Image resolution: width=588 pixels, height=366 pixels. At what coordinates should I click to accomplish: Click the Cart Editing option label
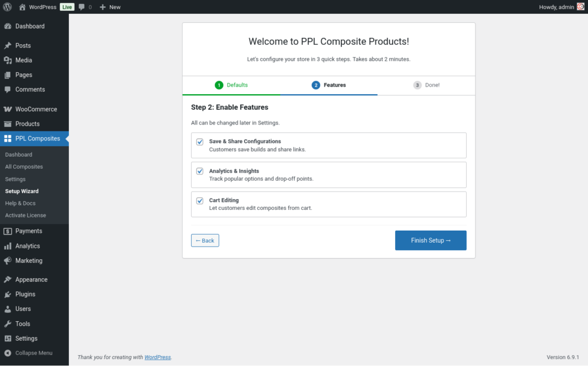coord(224,200)
